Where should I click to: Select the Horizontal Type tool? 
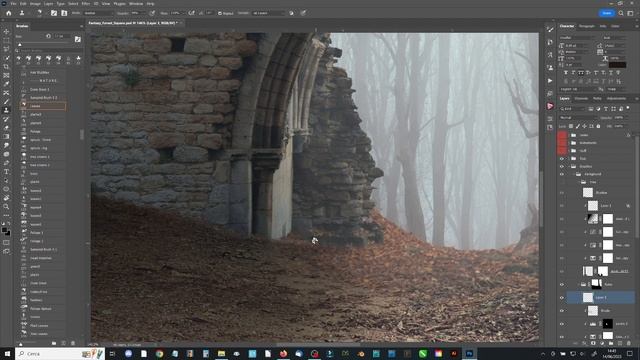[x=6, y=172]
